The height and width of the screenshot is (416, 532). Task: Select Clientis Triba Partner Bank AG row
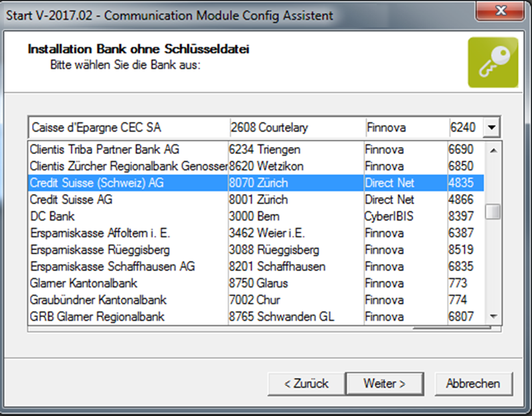[x=256, y=150]
